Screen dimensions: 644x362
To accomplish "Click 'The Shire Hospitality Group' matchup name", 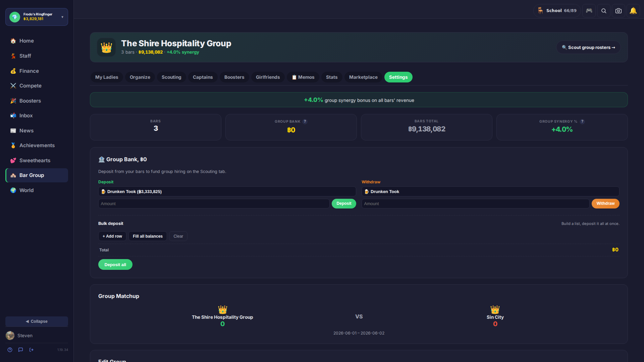I will pos(222,317).
